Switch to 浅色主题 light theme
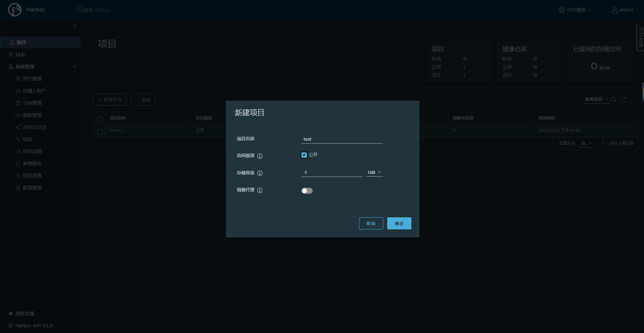This screenshot has width=644, height=333. click(25, 313)
